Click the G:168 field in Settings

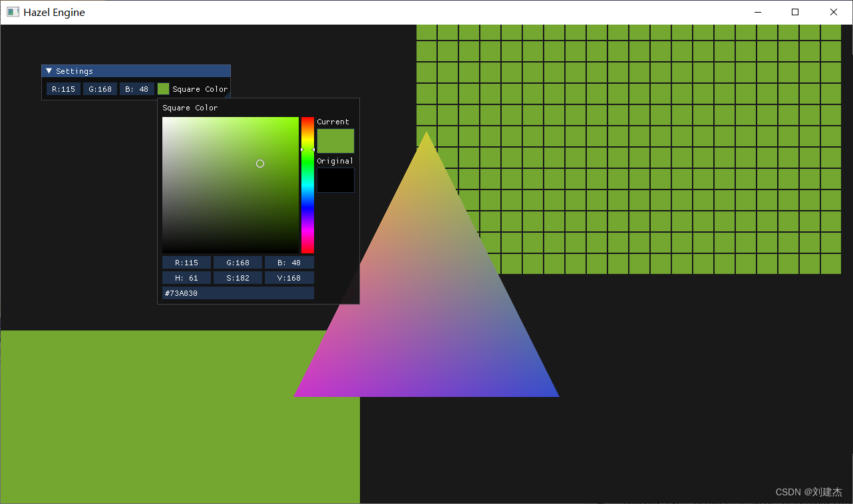pos(100,88)
